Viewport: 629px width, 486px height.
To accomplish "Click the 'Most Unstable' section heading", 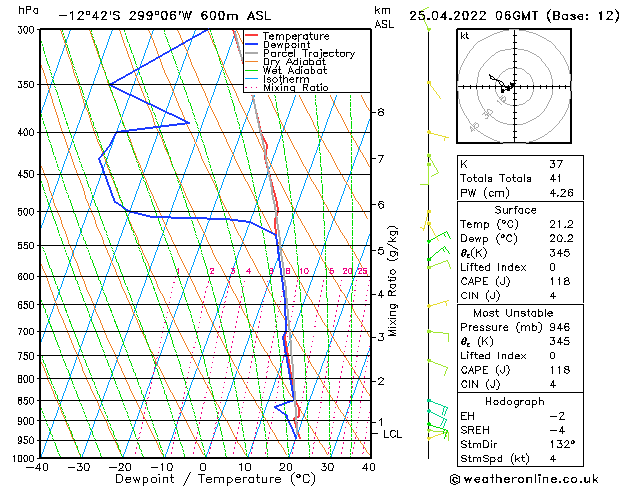I will click(x=513, y=313).
